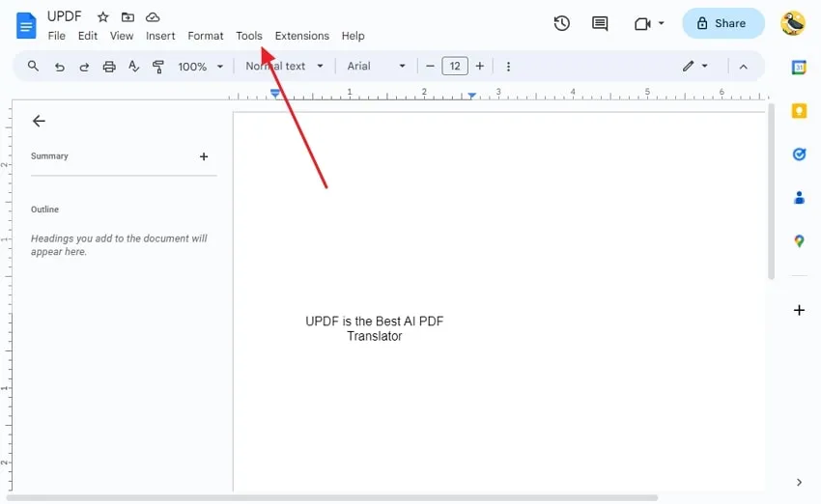Open the Google account avatar
The height and width of the screenshot is (504, 821).
click(x=793, y=23)
